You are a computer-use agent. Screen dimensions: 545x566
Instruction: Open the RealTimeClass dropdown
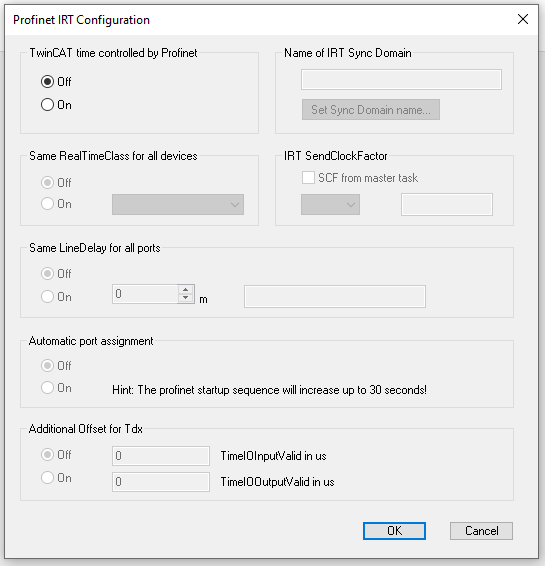(178, 204)
